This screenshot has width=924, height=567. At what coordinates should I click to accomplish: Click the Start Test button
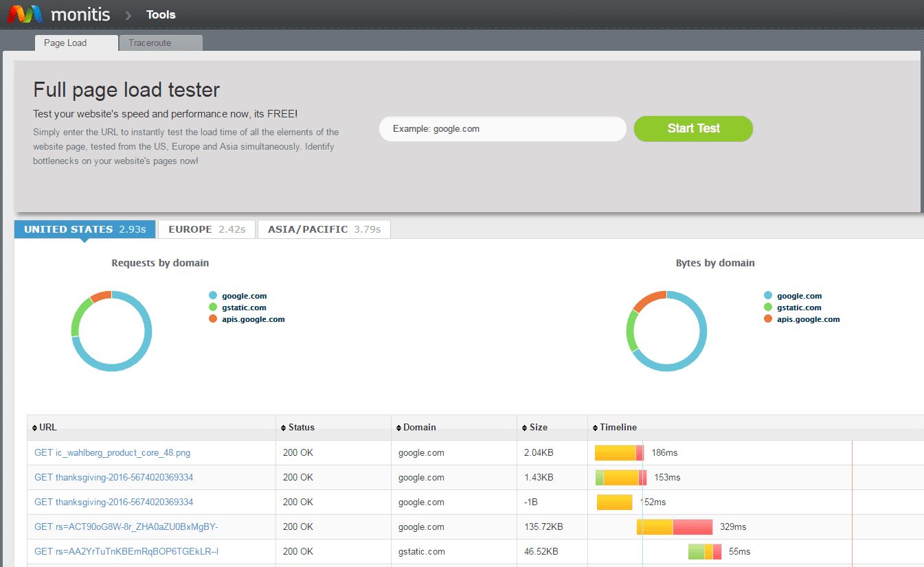tap(693, 128)
